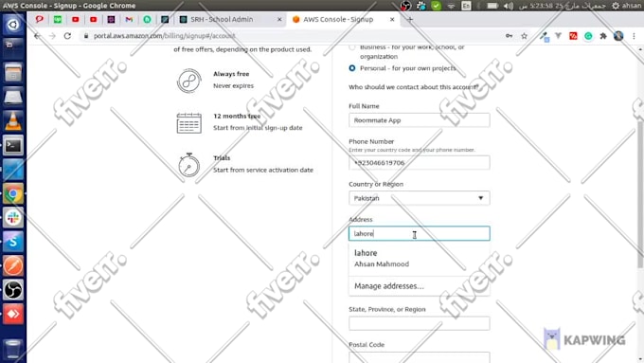Viewport: 644px width, 363px height.
Task: Open the volume indicator in top panel
Action: point(508,6)
